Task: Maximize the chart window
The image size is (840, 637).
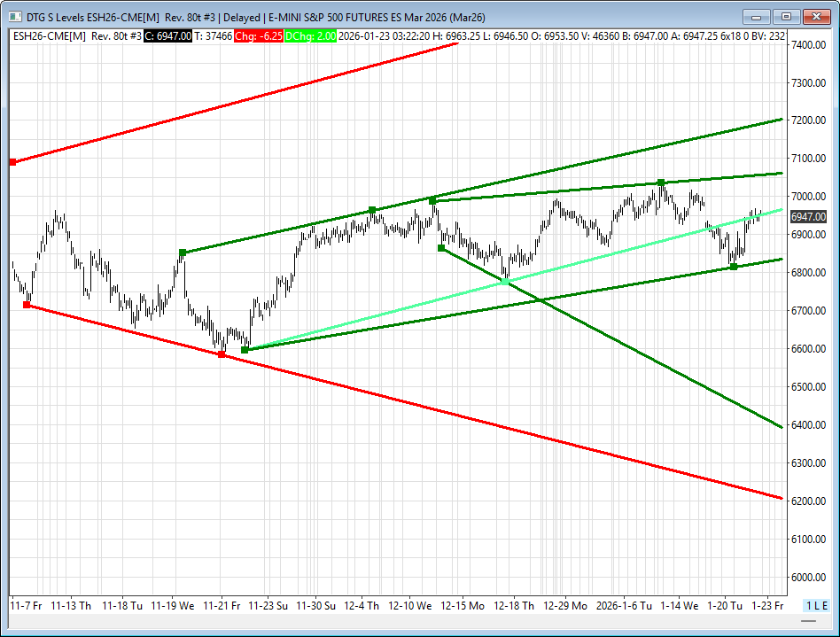Action: [785, 16]
